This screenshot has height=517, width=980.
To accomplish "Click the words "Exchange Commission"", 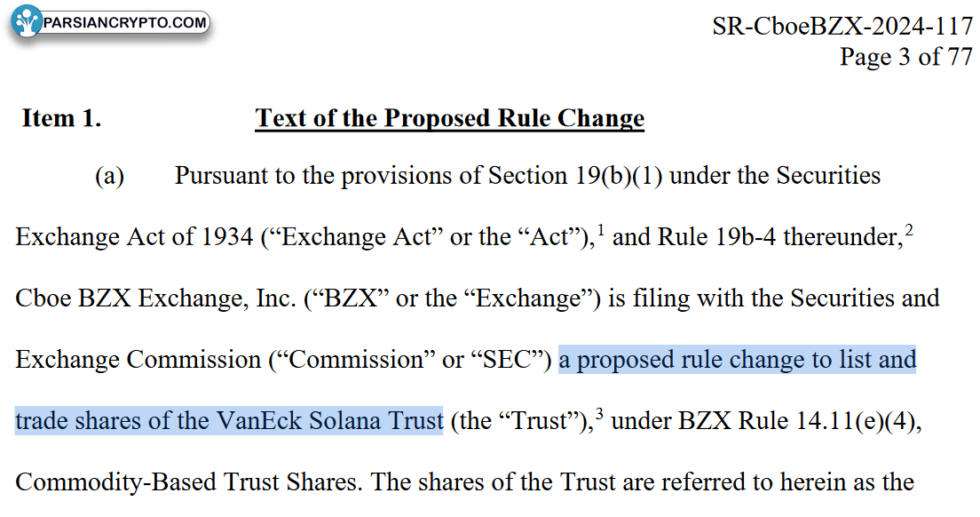I will pos(138,360).
